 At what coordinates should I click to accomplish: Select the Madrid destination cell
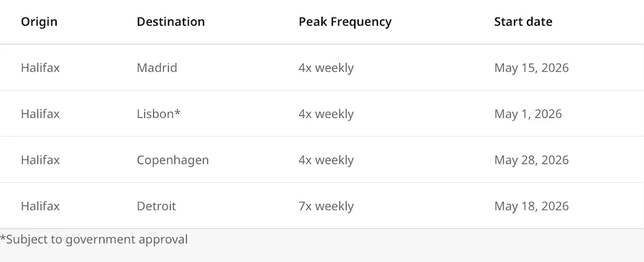coord(157,68)
